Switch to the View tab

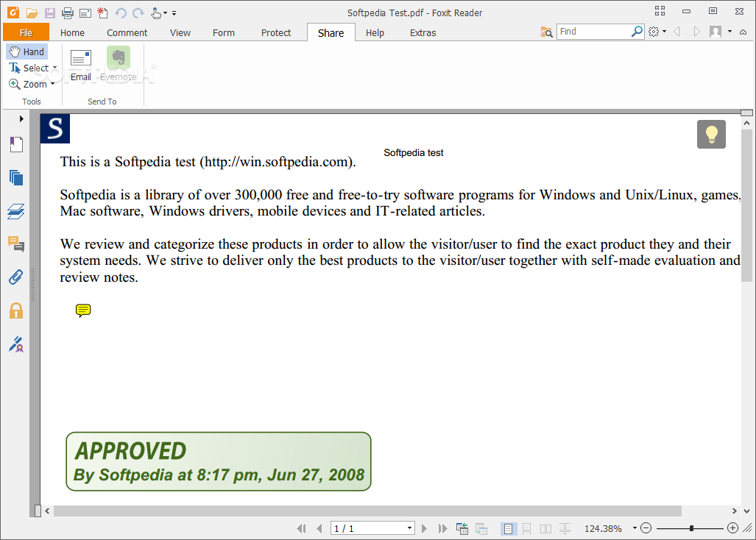point(180,32)
